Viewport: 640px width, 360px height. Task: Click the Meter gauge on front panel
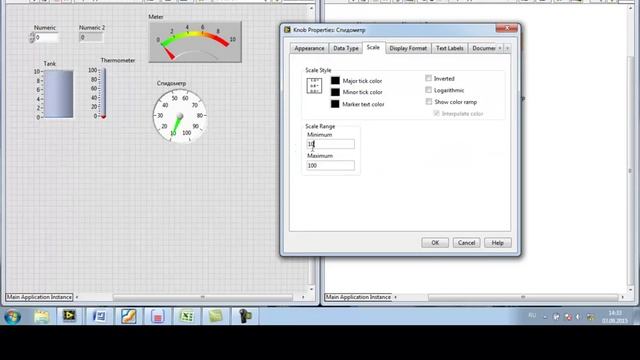pyautogui.click(x=195, y=42)
